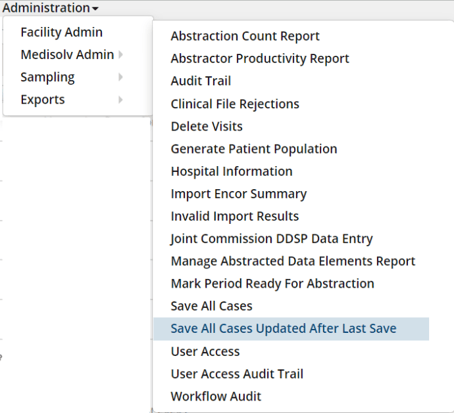Expand the Medisolv Admin submenu arrow
Screen dimensions: 454x413
(x=121, y=54)
